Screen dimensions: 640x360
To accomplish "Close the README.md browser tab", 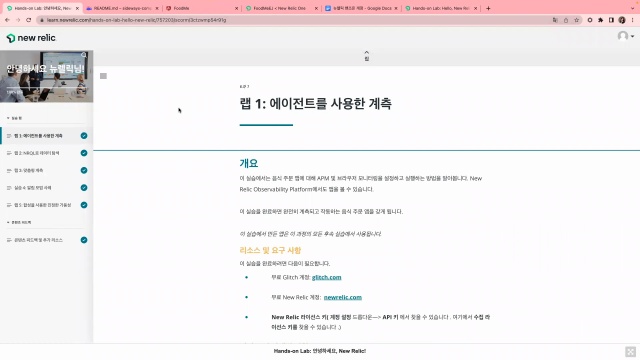I will click(157, 8).
